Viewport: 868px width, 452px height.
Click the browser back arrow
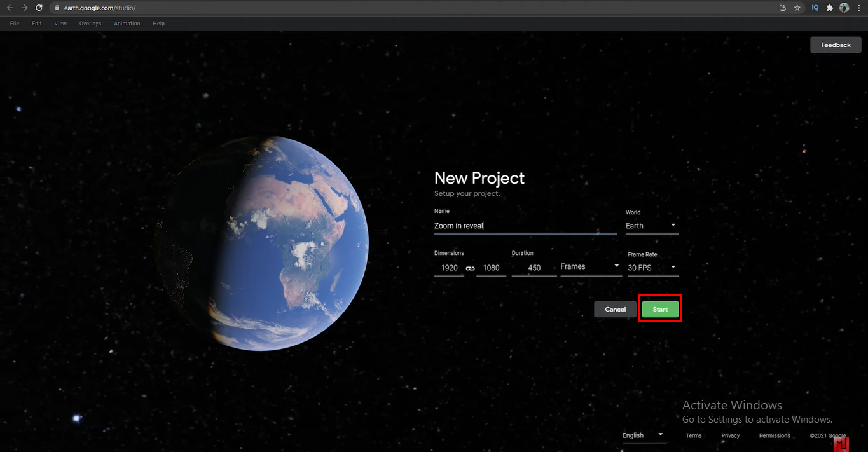point(10,8)
